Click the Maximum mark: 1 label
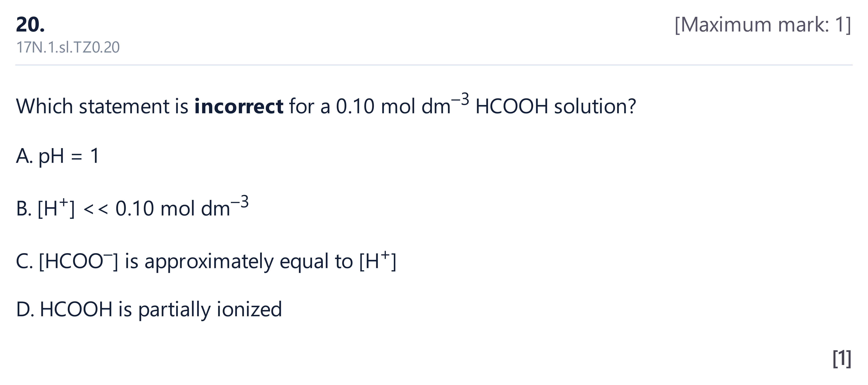 click(763, 25)
